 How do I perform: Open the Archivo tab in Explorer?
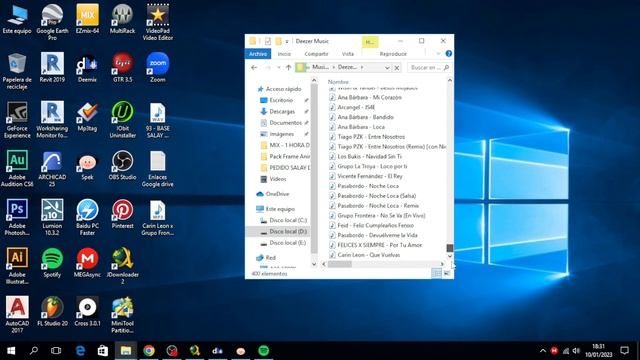coord(258,54)
